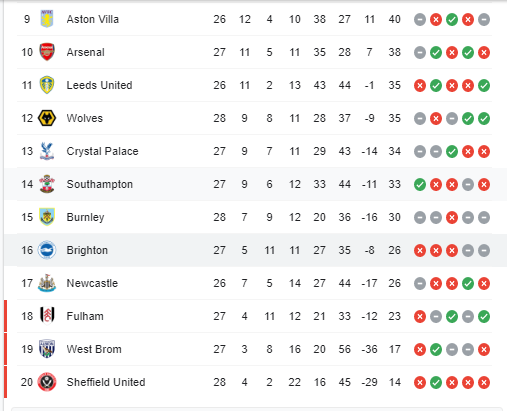The height and width of the screenshot is (411, 507).
Task: Click Newcastle's green win form icon
Action: (468, 283)
